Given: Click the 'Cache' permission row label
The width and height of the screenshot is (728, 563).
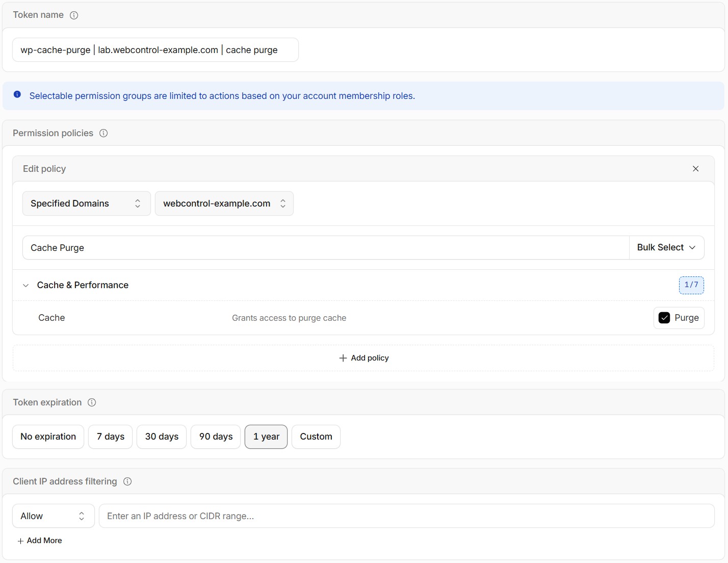Looking at the screenshot, I should pos(51,318).
